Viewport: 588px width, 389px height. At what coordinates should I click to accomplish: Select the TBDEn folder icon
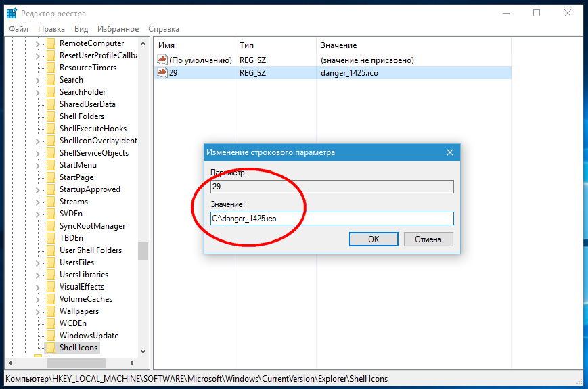51,238
